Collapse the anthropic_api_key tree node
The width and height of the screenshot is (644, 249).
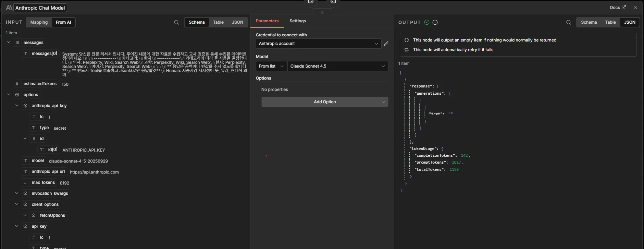tap(17, 106)
